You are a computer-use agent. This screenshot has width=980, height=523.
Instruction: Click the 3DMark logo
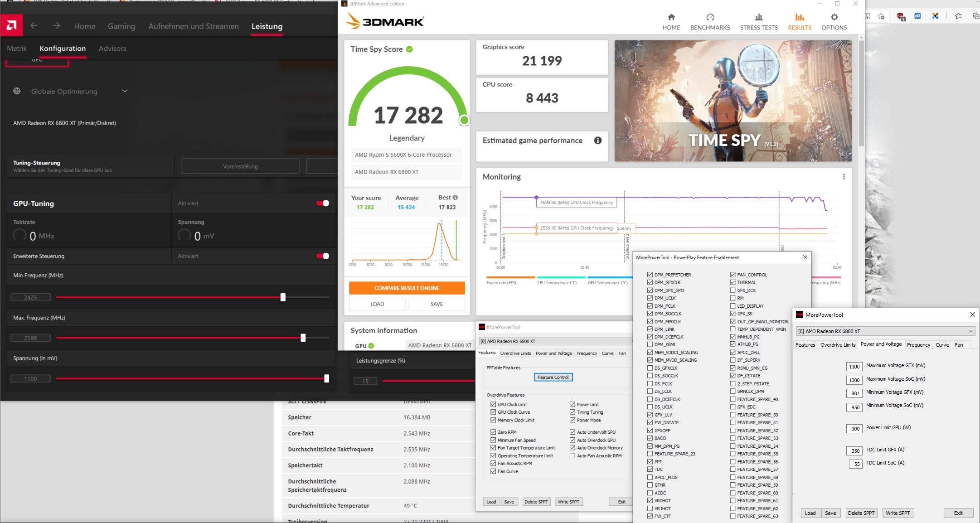(x=385, y=21)
